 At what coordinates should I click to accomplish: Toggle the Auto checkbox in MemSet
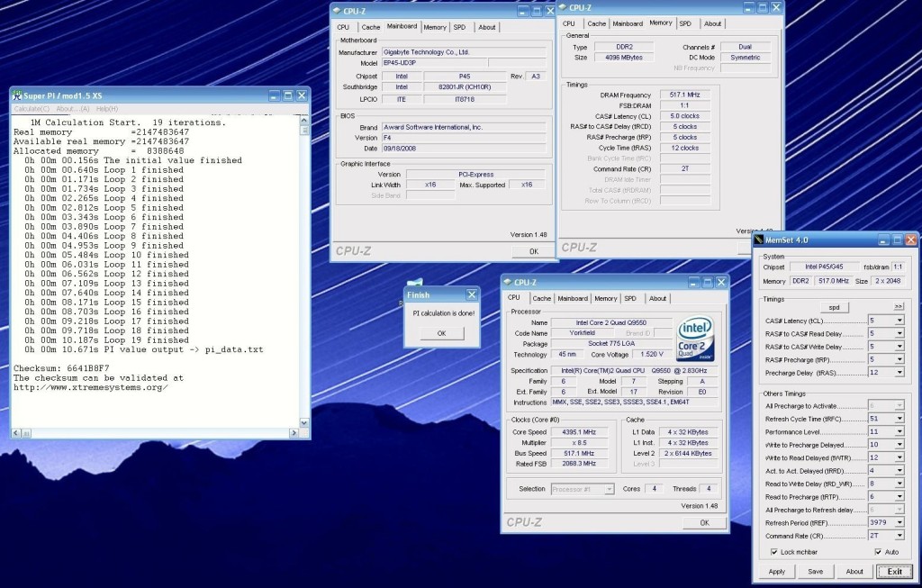(x=878, y=552)
